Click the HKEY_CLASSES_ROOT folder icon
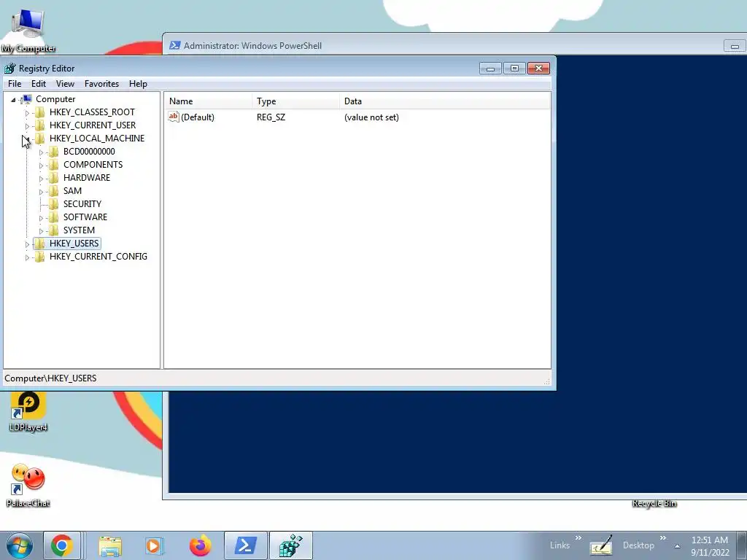This screenshot has width=747, height=560. click(x=40, y=112)
